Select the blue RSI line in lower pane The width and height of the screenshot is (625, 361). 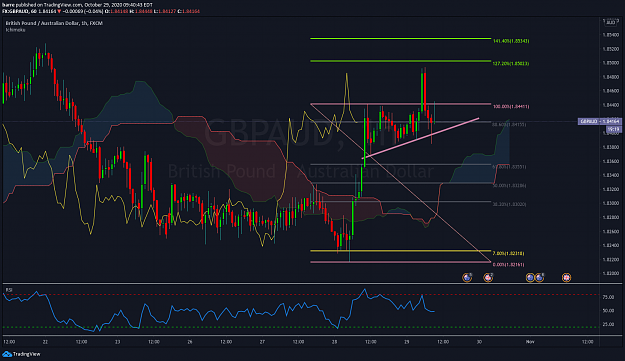pos(218,311)
